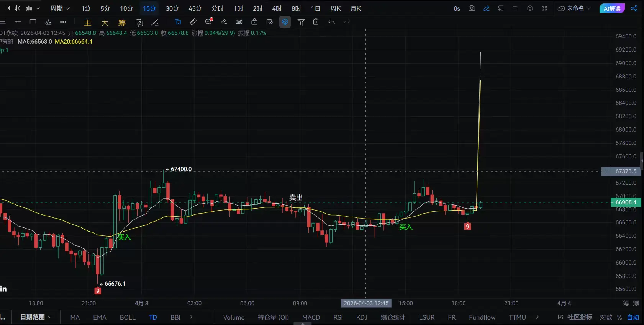Screen dimensions: 644x325
Task: Delete drawings with the trash icon
Action: click(x=316, y=22)
